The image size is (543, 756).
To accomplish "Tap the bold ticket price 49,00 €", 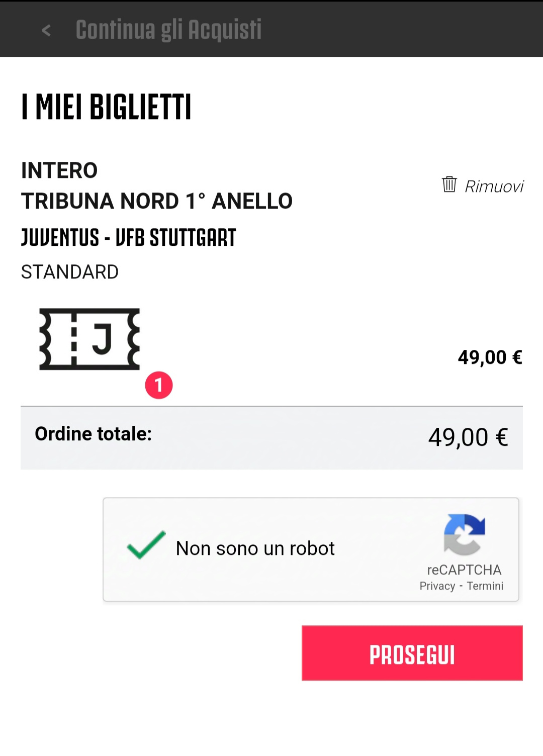I will click(490, 357).
